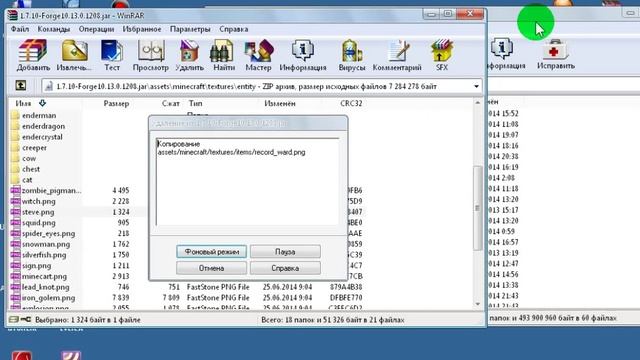Select steve.png file
Viewport: 640px width, 360px height.
pyautogui.click(x=32, y=212)
